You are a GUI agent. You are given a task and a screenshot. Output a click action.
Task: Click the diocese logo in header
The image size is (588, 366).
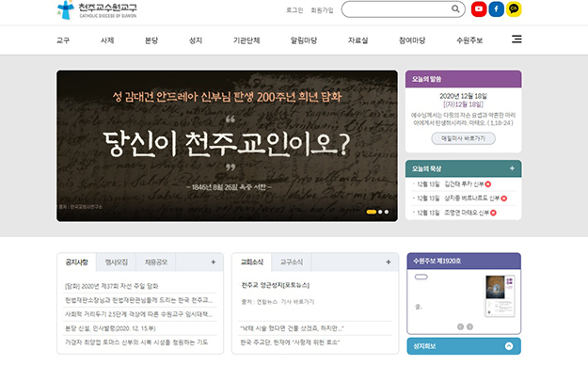97,10
